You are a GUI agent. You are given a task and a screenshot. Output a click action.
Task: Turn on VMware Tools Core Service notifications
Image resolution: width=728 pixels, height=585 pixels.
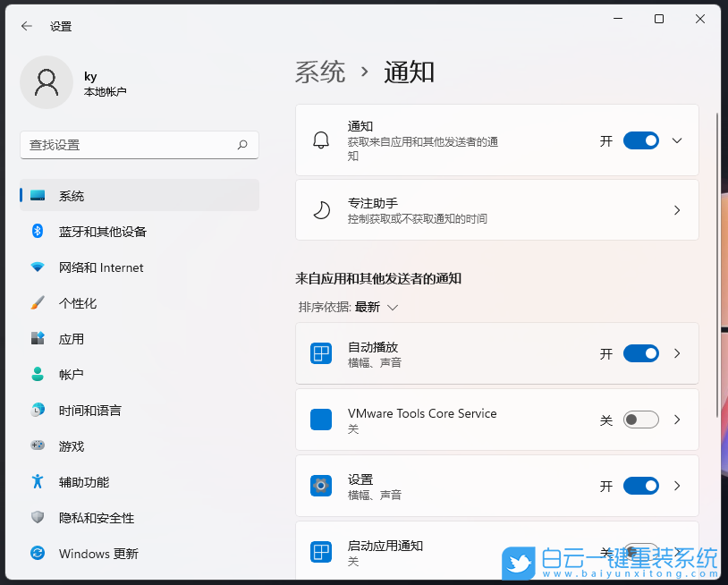point(640,419)
